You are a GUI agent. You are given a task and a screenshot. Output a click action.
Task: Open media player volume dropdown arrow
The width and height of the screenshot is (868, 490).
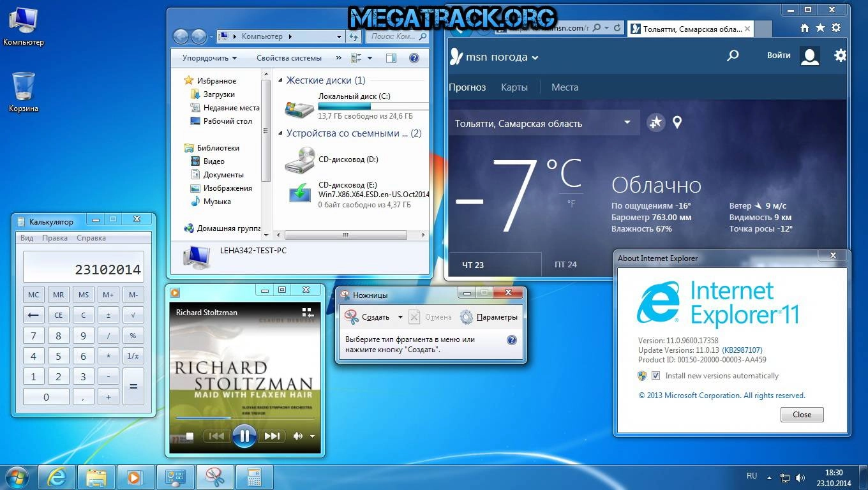click(312, 436)
